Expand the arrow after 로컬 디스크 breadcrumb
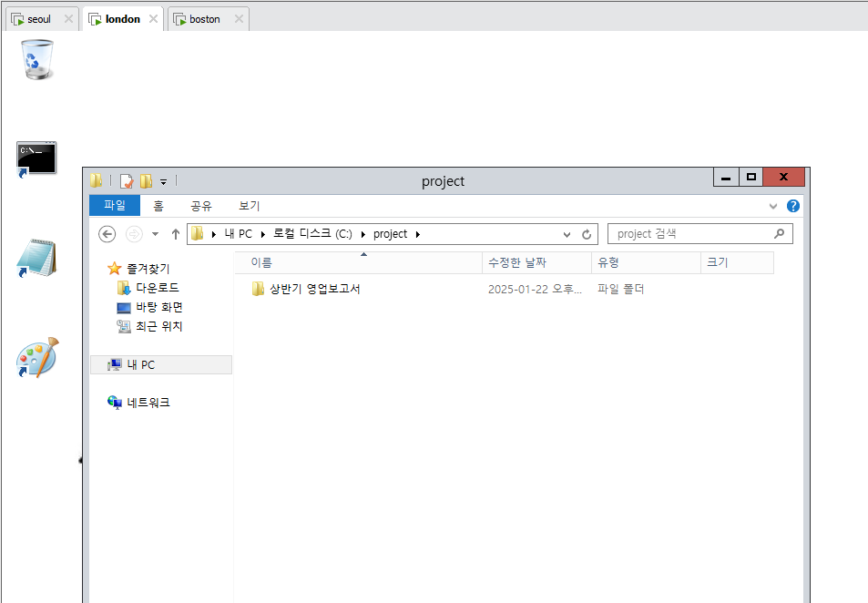The height and width of the screenshot is (603, 868). [363, 234]
